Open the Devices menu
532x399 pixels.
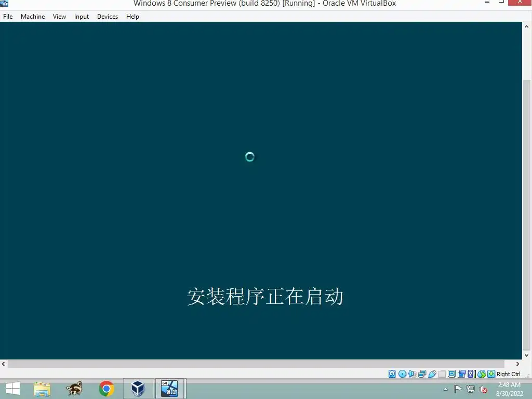coord(108,16)
